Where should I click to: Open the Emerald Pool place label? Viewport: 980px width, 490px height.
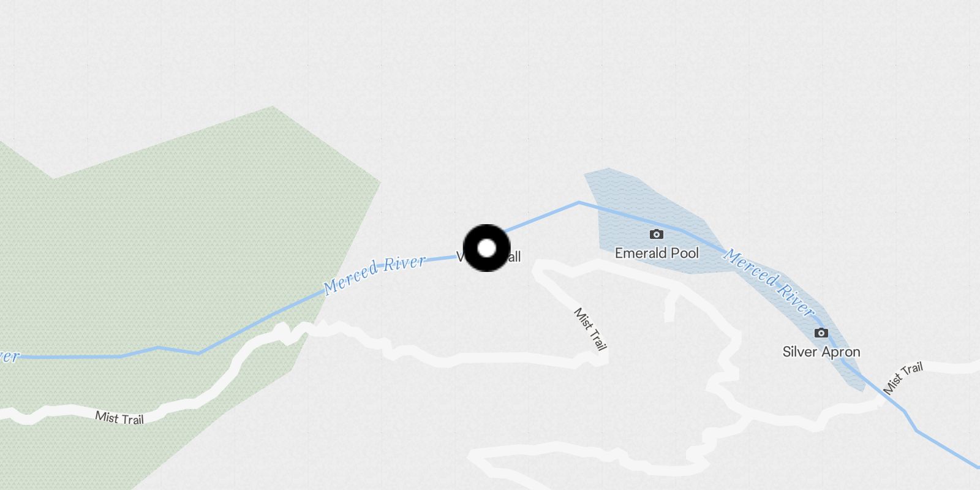click(657, 253)
